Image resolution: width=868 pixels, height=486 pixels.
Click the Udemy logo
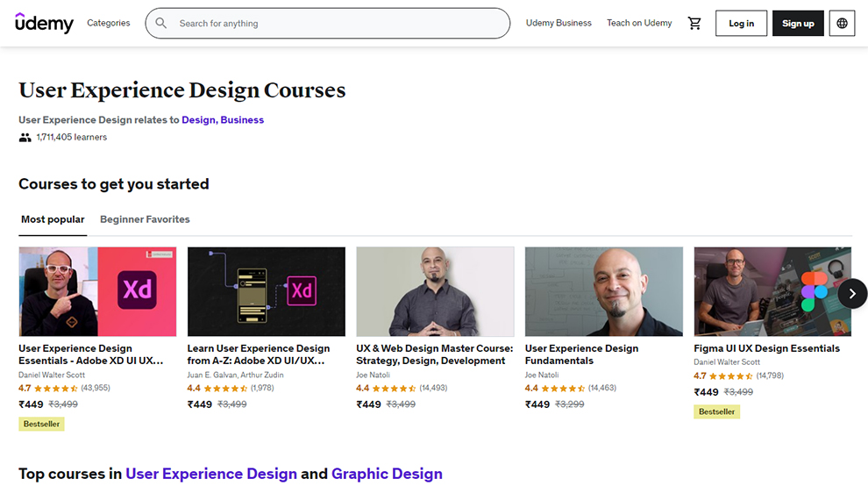pos(44,24)
